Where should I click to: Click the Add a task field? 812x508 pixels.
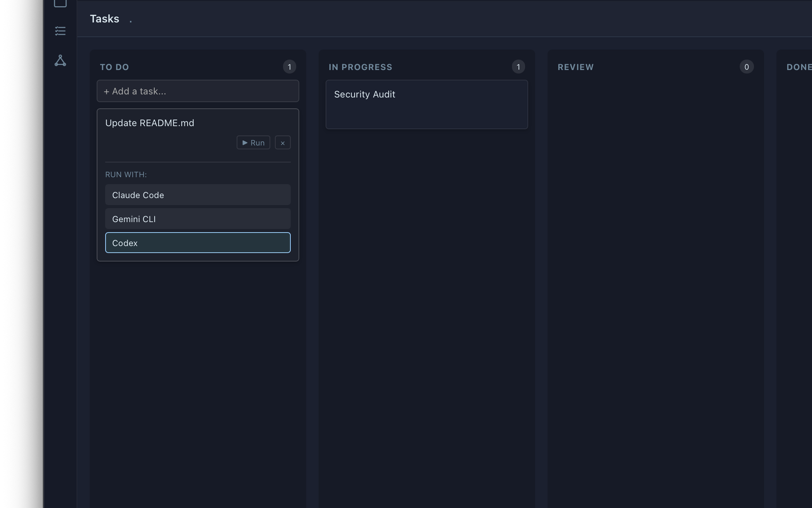coord(197,91)
